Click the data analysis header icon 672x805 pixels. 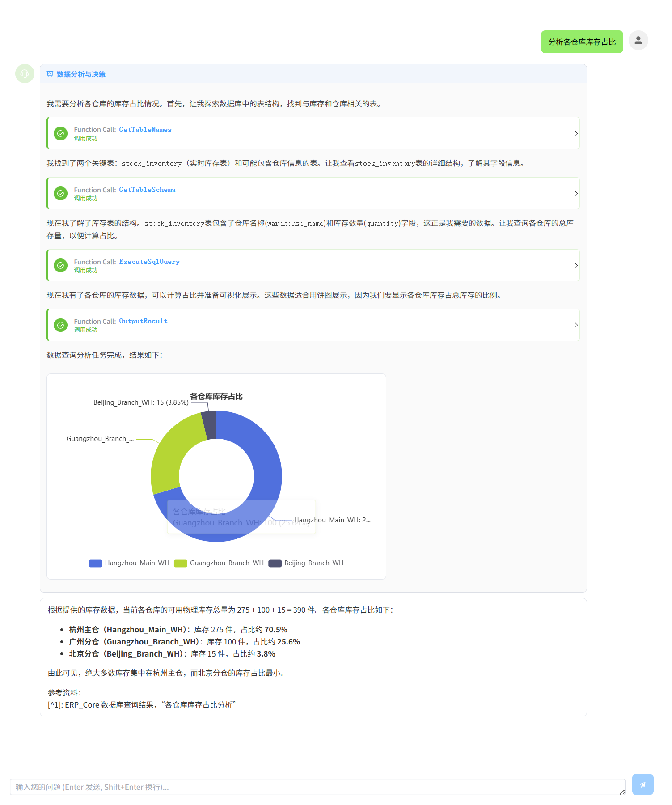[50, 74]
